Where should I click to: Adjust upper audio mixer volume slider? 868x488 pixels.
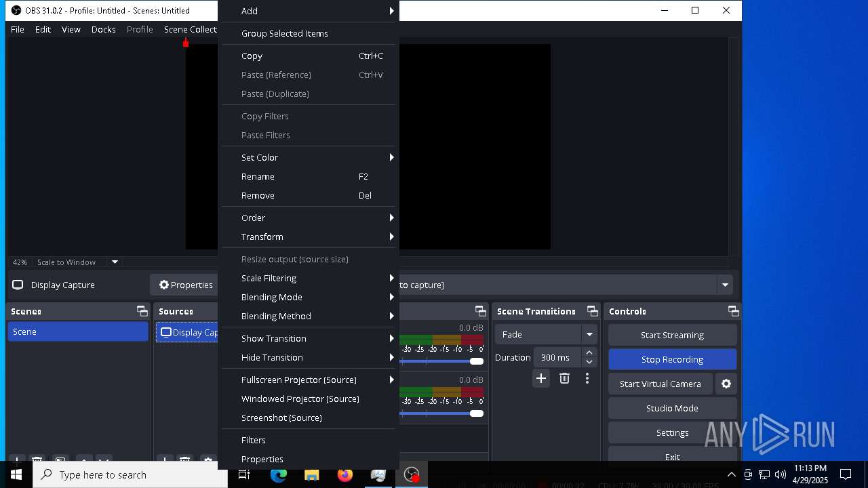point(477,361)
